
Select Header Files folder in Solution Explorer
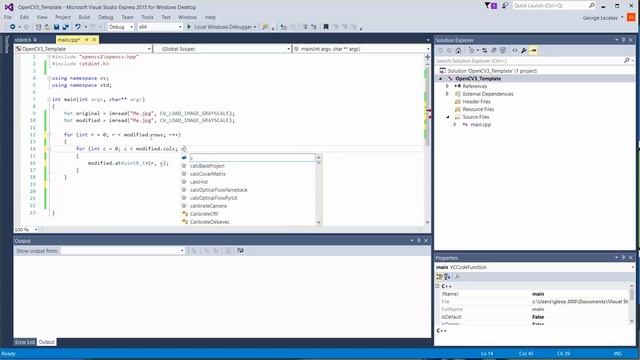(476, 102)
